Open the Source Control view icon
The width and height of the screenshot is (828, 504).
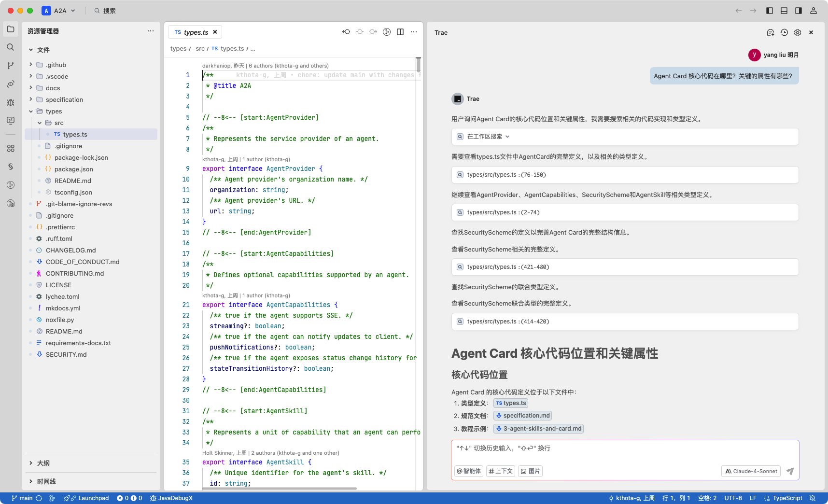11,66
